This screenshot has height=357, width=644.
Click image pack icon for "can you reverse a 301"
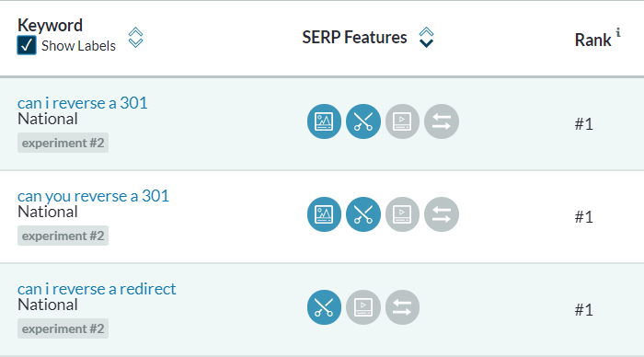pyautogui.click(x=324, y=214)
